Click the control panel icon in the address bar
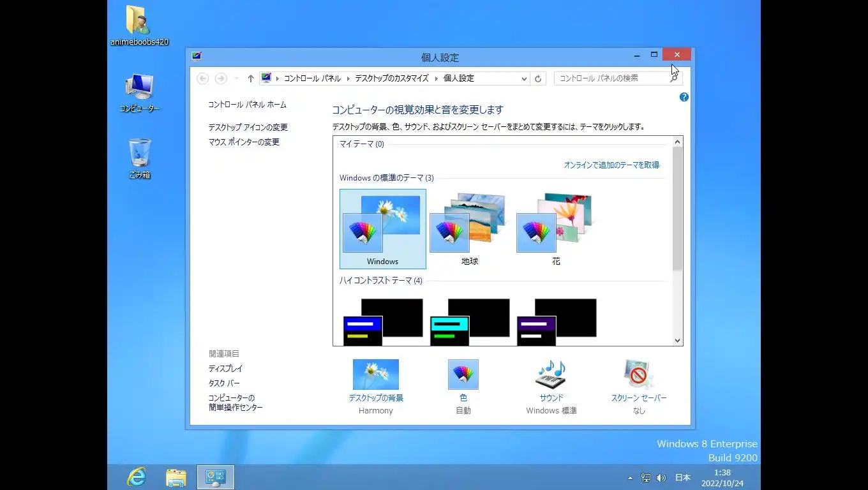Image resolution: width=868 pixels, height=490 pixels. tap(267, 78)
